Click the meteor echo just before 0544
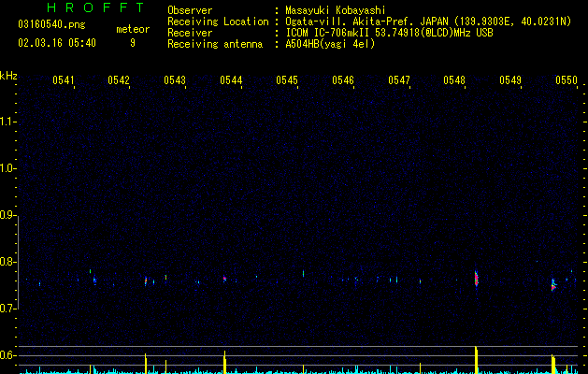Image resolution: width=588 pixels, height=374 pixels. coord(224,279)
